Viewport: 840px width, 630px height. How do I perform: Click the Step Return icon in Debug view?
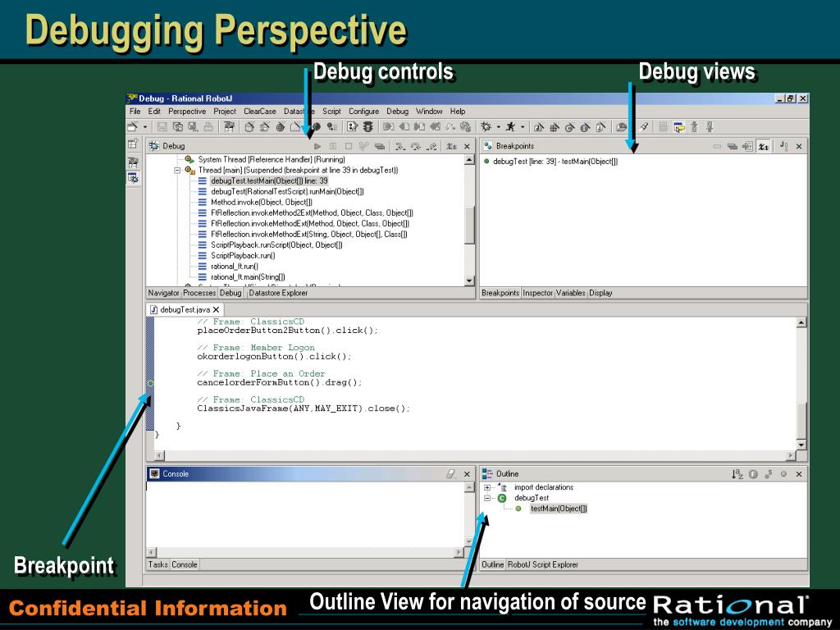coord(431,146)
